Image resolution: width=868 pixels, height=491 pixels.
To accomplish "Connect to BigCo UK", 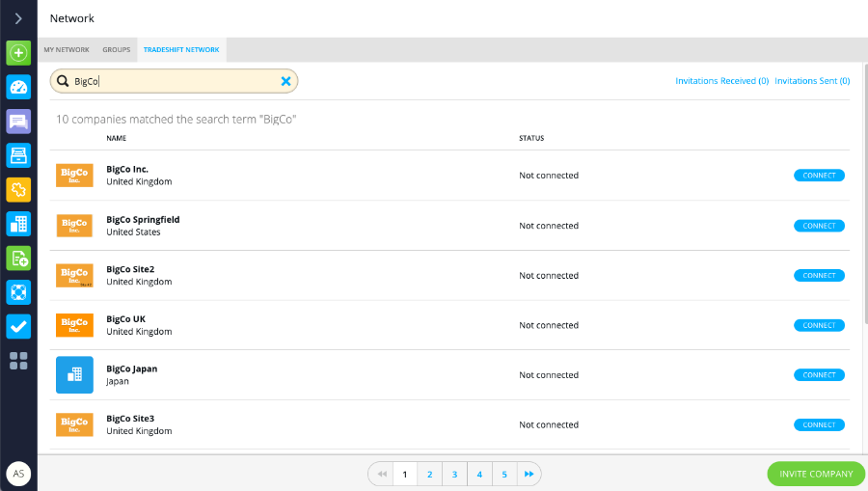I will [x=819, y=325].
